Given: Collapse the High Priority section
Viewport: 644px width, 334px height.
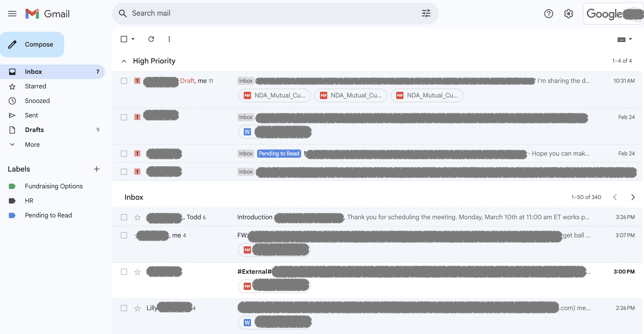Looking at the screenshot, I should [x=124, y=61].
